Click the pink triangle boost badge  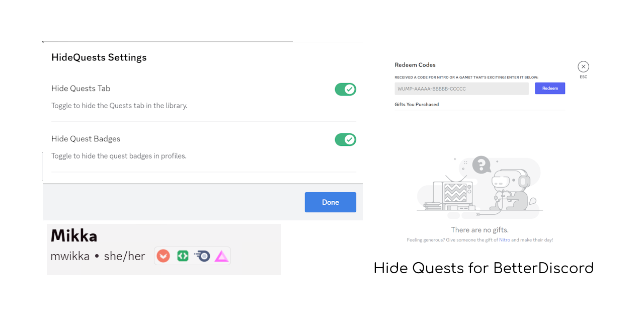(x=222, y=256)
